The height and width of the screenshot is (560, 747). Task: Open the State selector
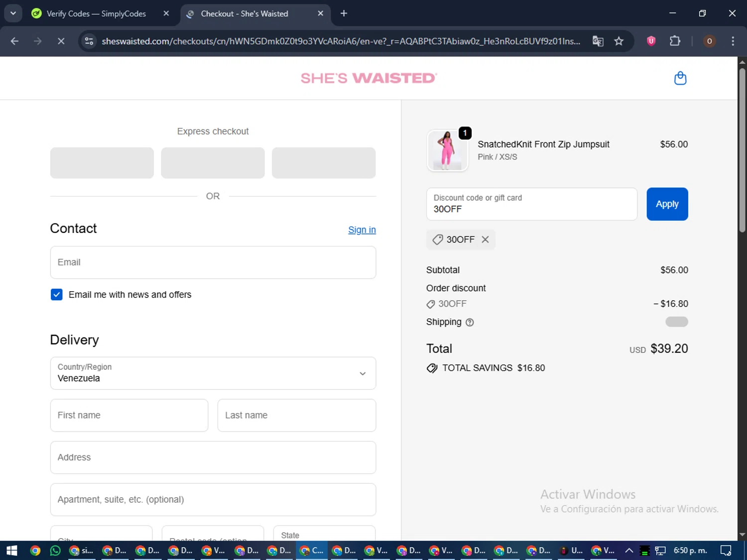324,533
